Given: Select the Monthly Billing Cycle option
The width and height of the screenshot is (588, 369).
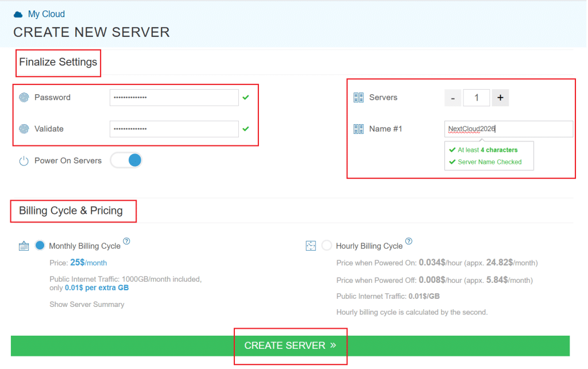Looking at the screenshot, I should [40, 245].
